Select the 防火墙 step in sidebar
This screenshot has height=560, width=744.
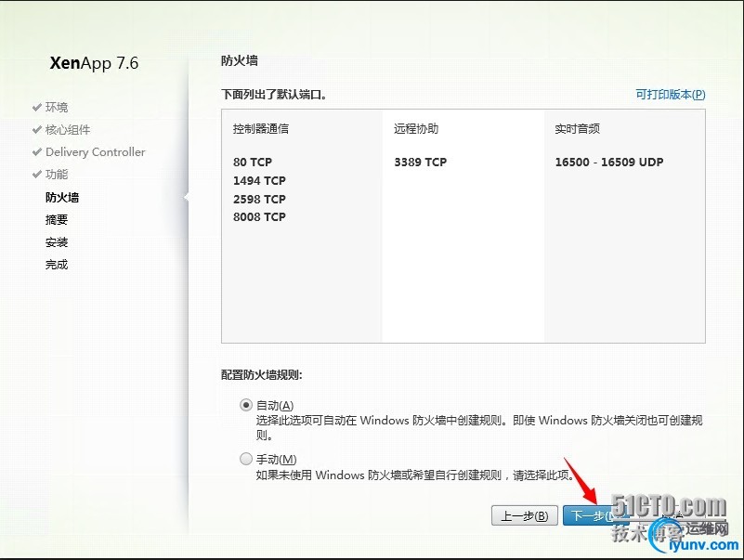(x=62, y=198)
